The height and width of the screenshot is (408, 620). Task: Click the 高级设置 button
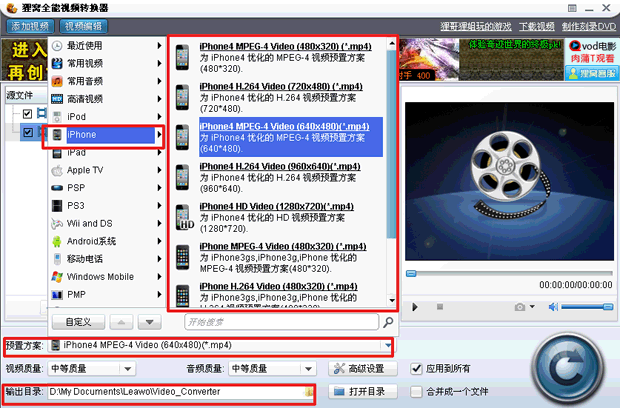tap(363, 369)
